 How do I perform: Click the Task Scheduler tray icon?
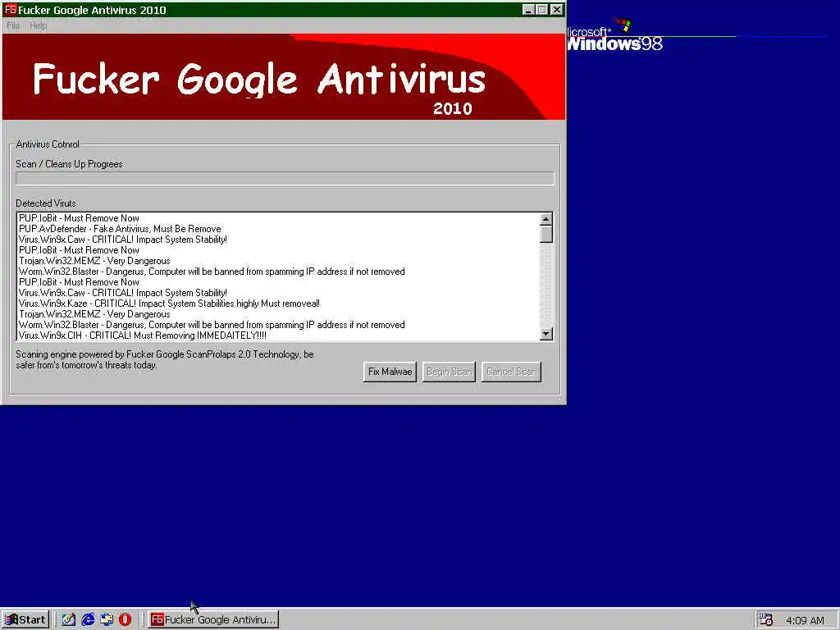pos(765,619)
